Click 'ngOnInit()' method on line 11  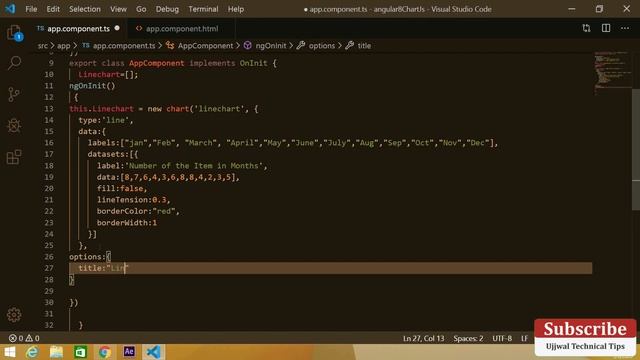92,86
